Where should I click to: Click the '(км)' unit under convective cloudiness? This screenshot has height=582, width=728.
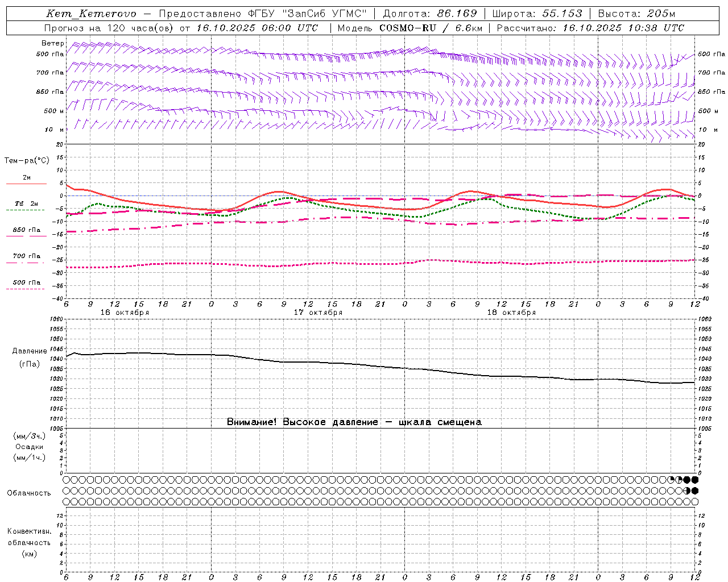pos(29,554)
